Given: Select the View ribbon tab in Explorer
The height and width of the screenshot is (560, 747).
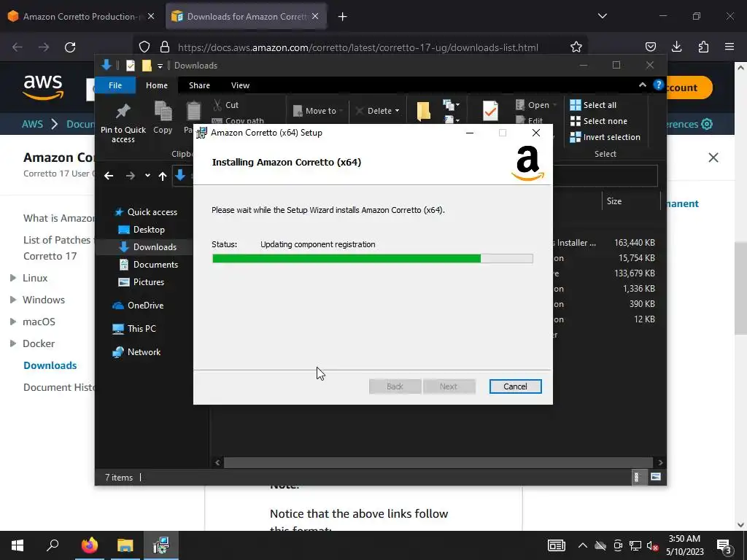Looking at the screenshot, I should coord(240,85).
